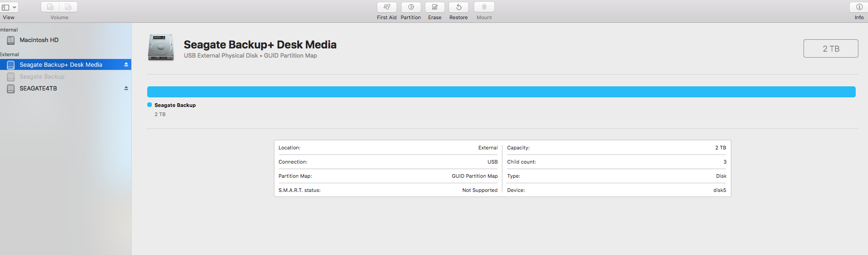Run First Aid on the disk
Image resolution: width=868 pixels, height=255 pixels.
tap(387, 7)
